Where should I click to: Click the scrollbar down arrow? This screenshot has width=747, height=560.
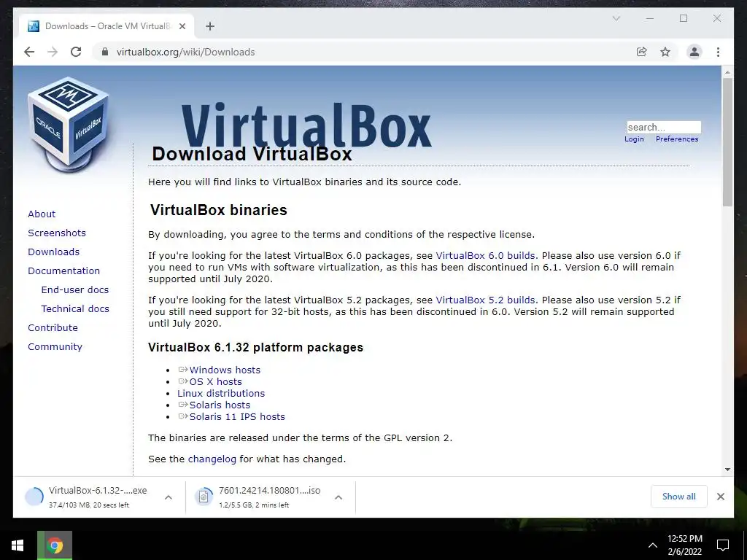coord(727,470)
